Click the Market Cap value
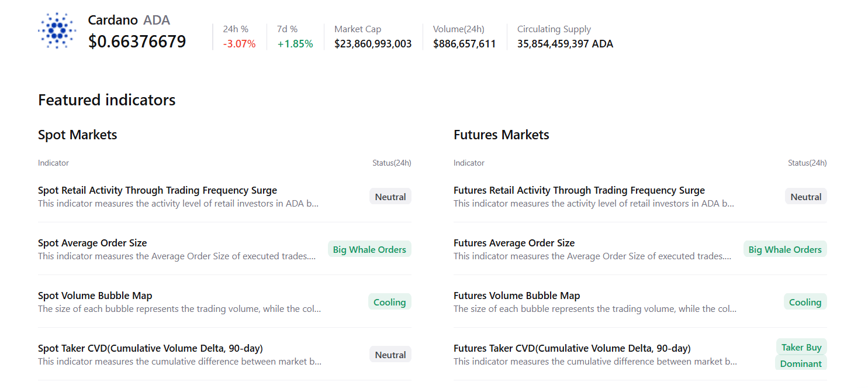The height and width of the screenshot is (388, 868). 373,44
